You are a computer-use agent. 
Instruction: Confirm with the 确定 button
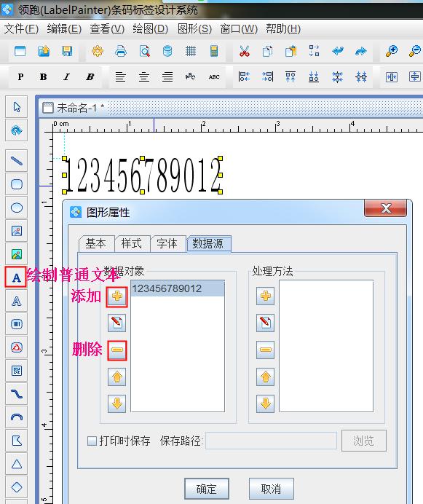tap(207, 489)
